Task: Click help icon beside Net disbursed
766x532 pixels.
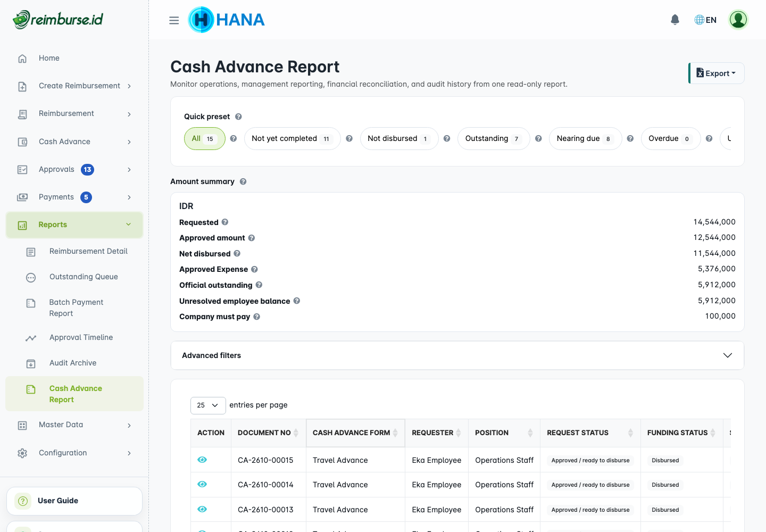Action: coord(237,253)
